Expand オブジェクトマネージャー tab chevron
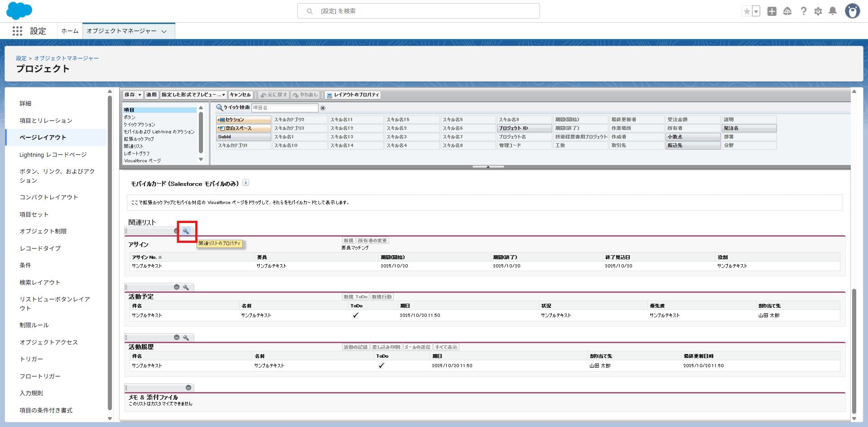The image size is (868, 427). [x=164, y=31]
